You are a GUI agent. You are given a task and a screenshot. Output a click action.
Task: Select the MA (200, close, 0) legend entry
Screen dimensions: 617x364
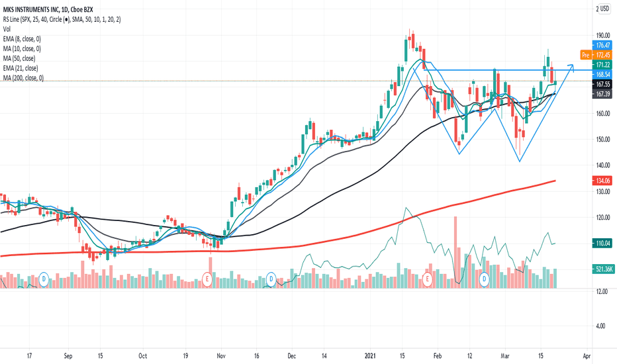tap(23, 78)
